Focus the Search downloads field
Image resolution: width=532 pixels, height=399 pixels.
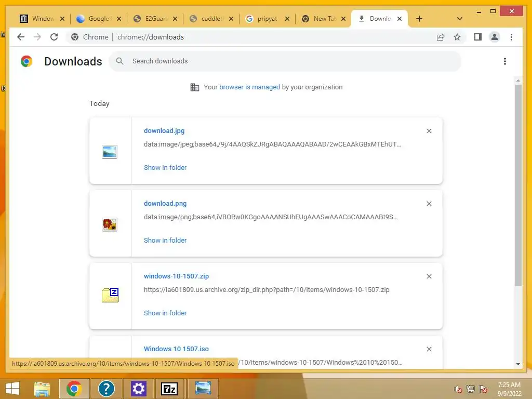tap(285, 61)
